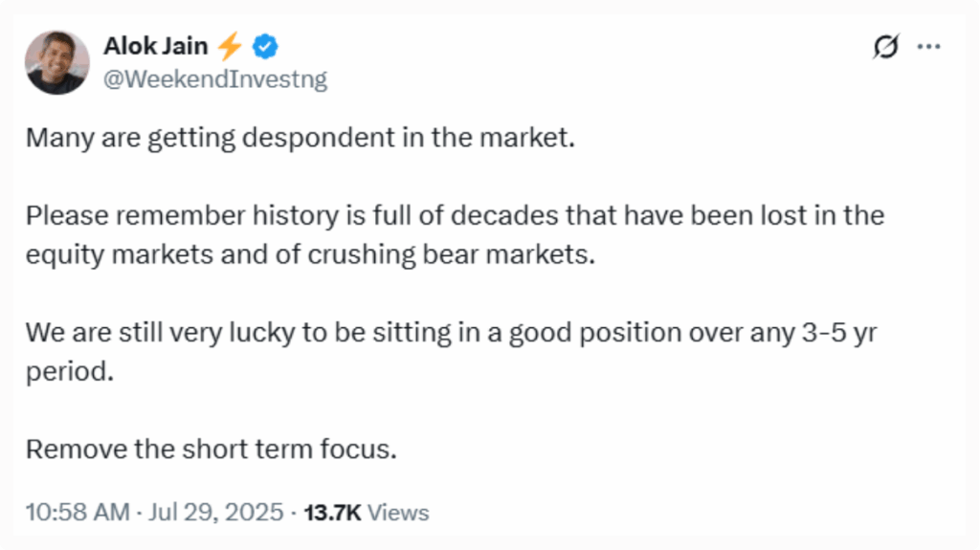Screen dimensions: 980x550
Task: Click the Views label
Action: click(x=398, y=513)
